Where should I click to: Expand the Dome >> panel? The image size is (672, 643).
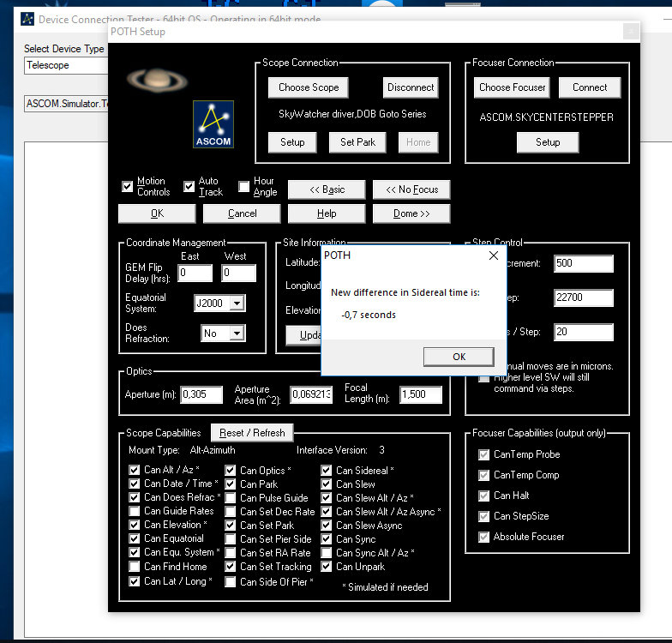pyautogui.click(x=411, y=213)
